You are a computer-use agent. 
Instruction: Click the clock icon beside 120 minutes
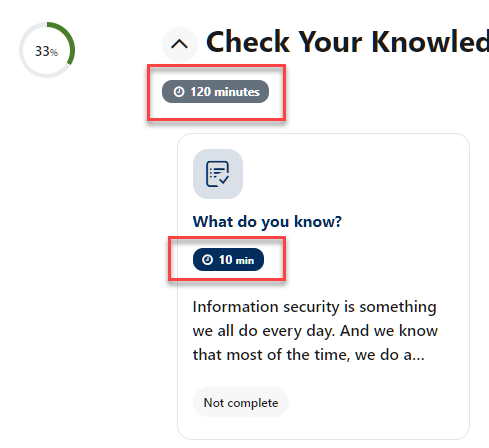[179, 91]
